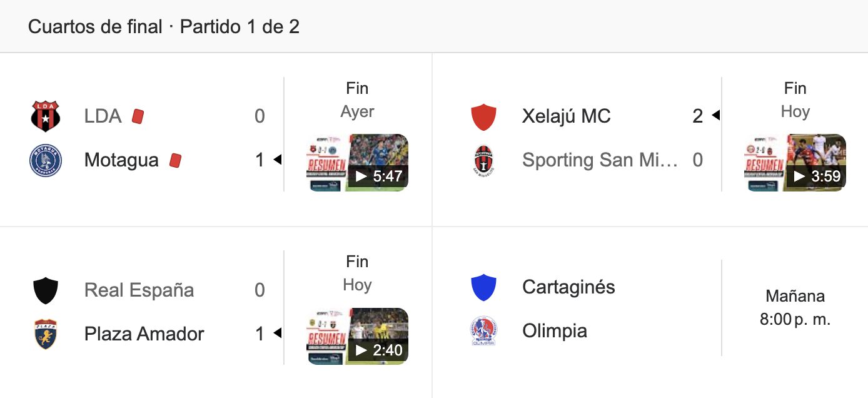Screen dimensions: 868x398
Task: Click the red card icon beside Motagua
Action: click(x=175, y=160)
